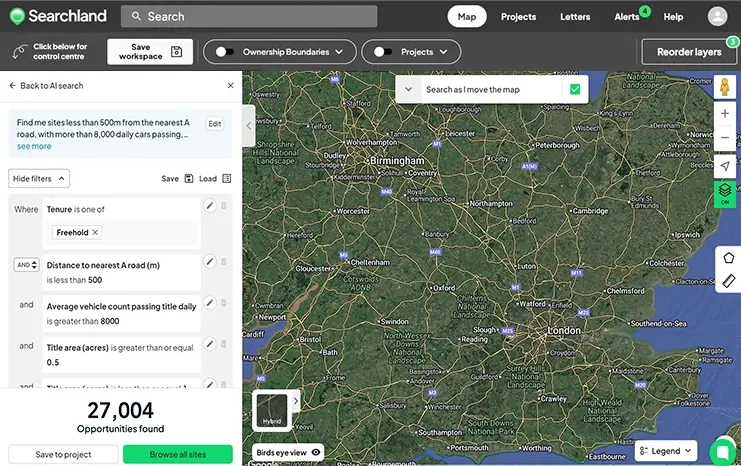Viewport: 741px width, 466px height.
Task: Select the ruler measure tool
Action: [x=728, y=281]
